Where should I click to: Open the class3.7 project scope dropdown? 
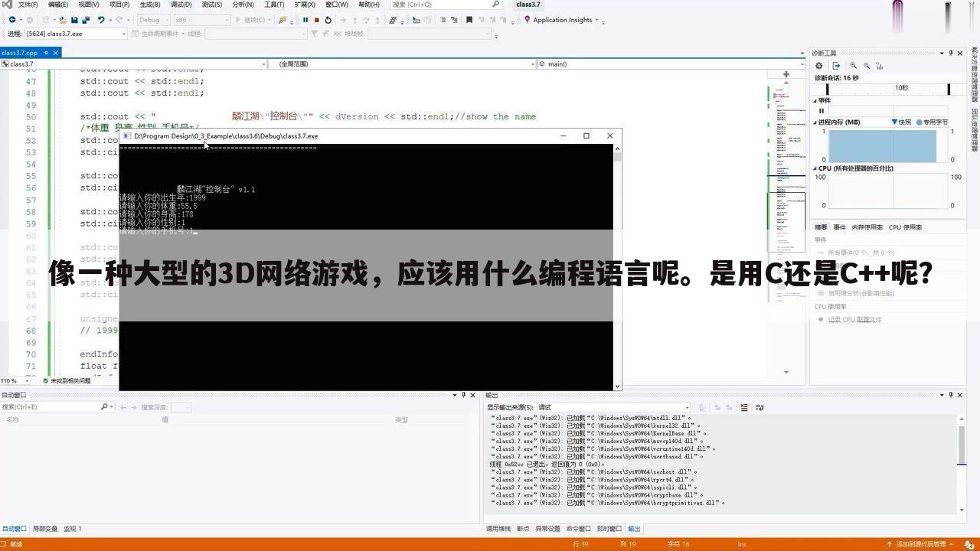133,64
